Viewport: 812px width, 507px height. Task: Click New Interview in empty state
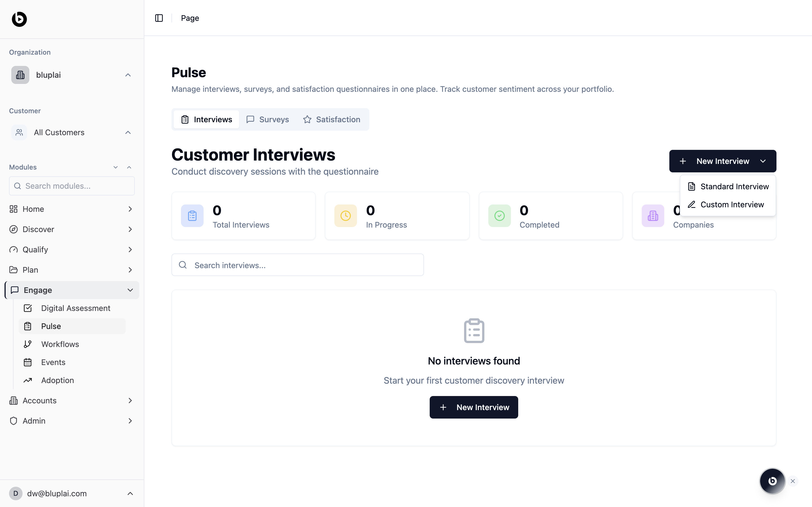pos(474,407)
